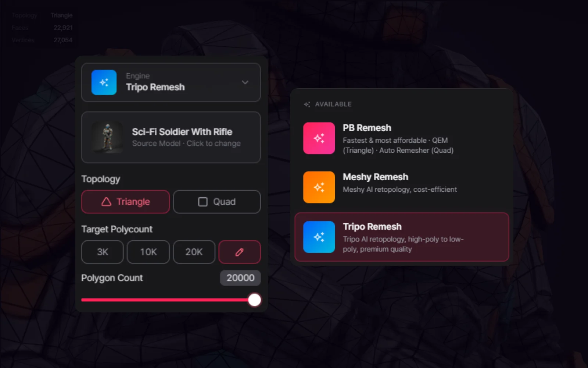
Task: Click the Sci-Fi Soldier model thumbnail
Action: [107, 137]
